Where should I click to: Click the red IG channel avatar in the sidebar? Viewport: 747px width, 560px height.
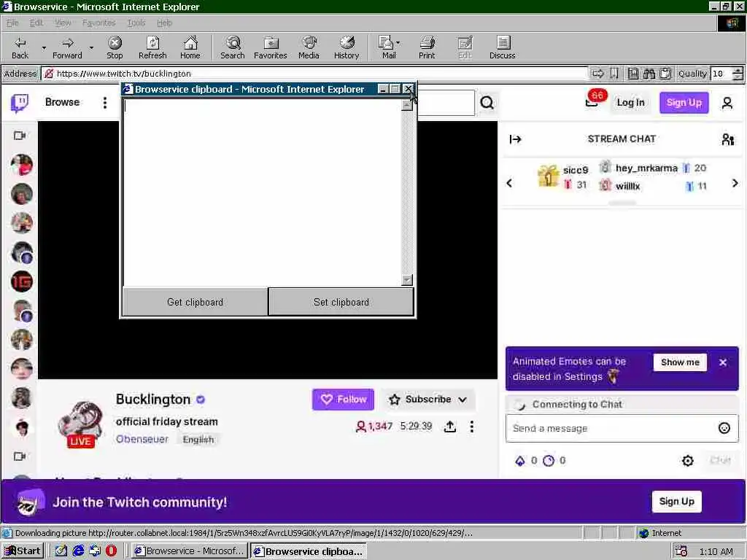tap(22, 281)
